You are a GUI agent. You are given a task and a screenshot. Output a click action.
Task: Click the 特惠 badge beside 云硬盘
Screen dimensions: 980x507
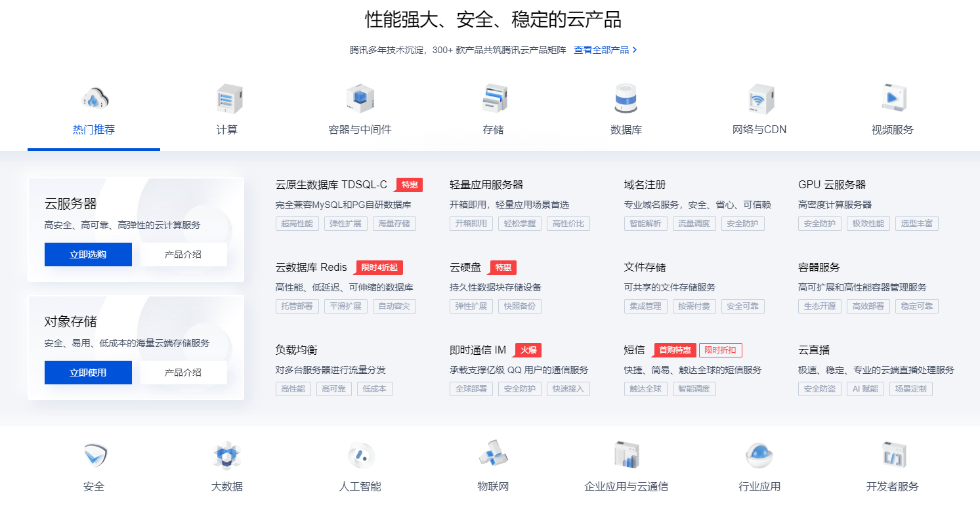pyautogui.click(x=503, y=268)
